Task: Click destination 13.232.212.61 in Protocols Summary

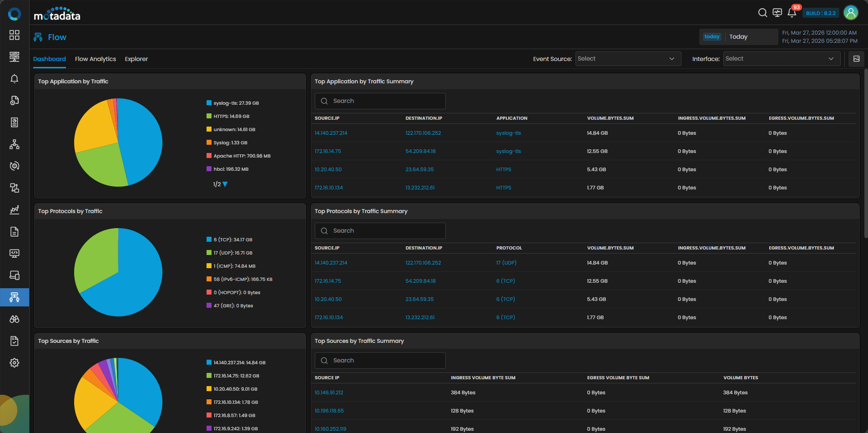Action: [420, 317]
